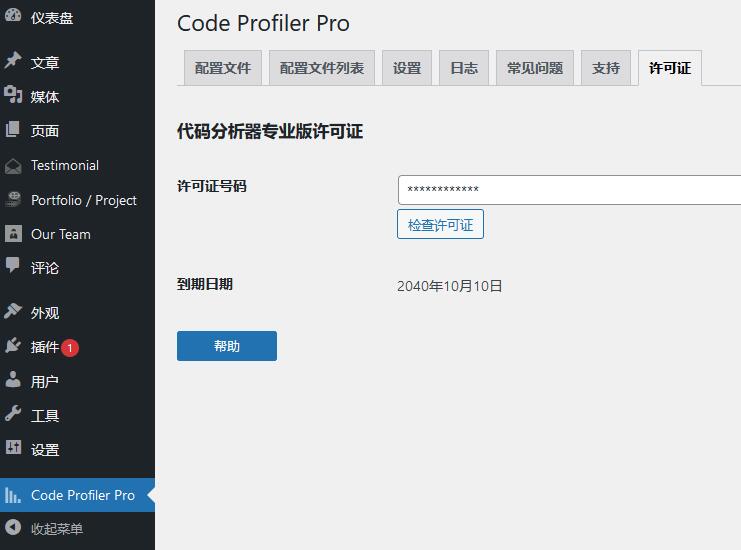Click the comment bubble icon beside 评论
Image resolution: width=741 pixels, height=550 pixels.
click(13, 265)
